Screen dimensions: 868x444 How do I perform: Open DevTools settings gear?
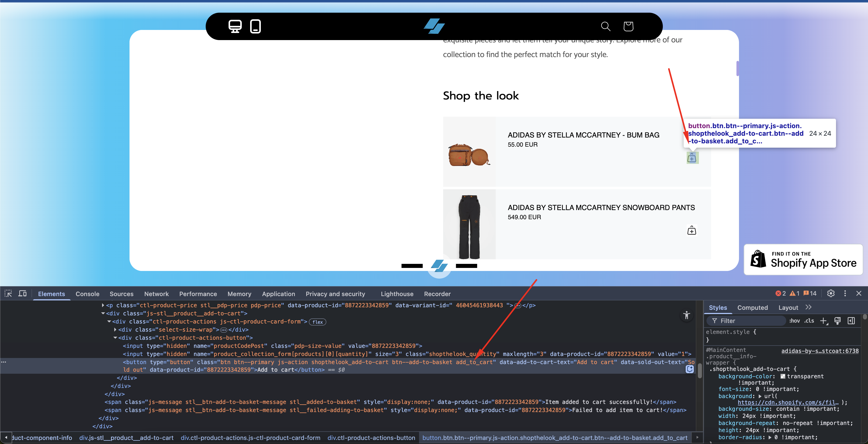pos(831,294)
